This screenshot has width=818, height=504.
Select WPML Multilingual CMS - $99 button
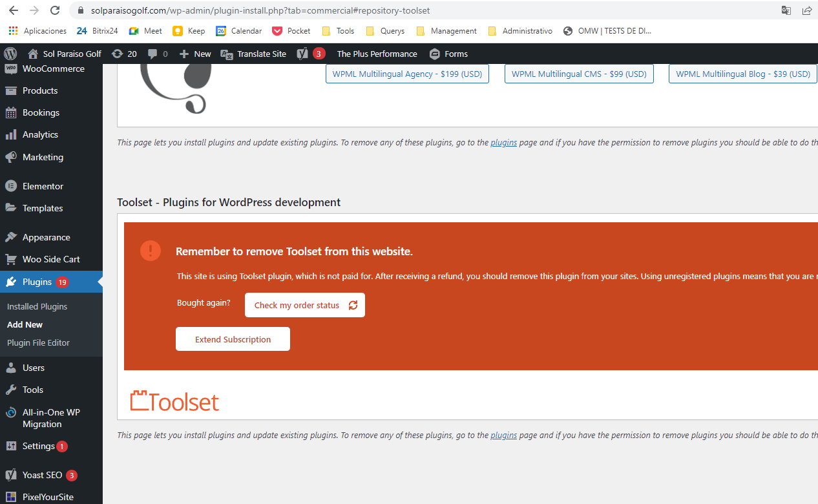(579, 74)
